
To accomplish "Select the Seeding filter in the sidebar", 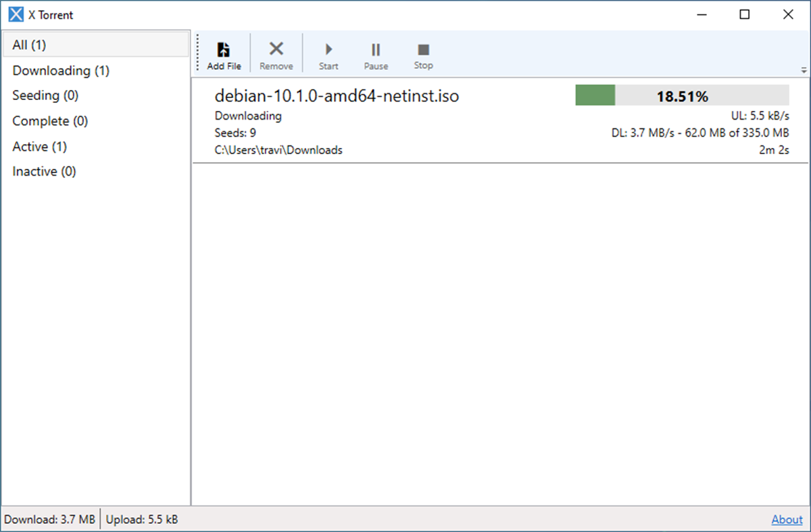I will (45, 95).
